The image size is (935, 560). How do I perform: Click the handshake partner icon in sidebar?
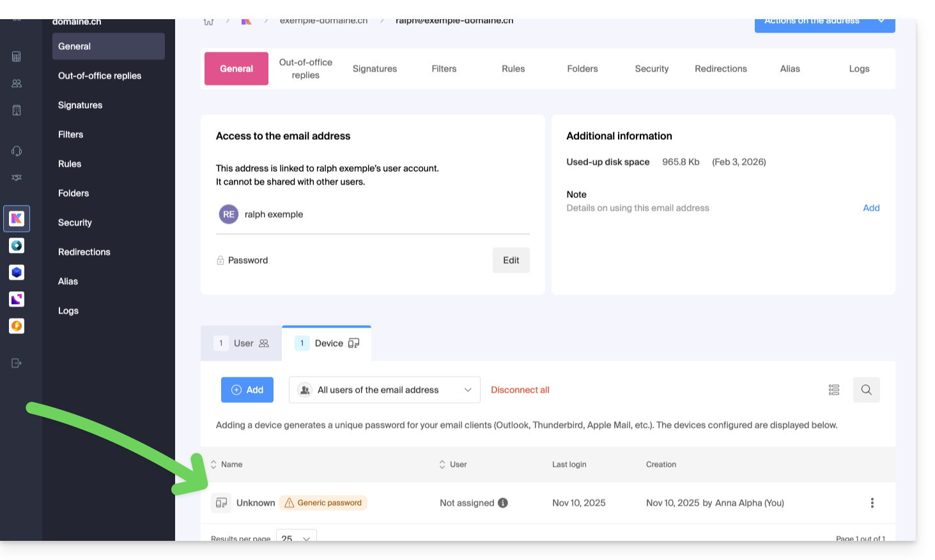click(17, 178)
